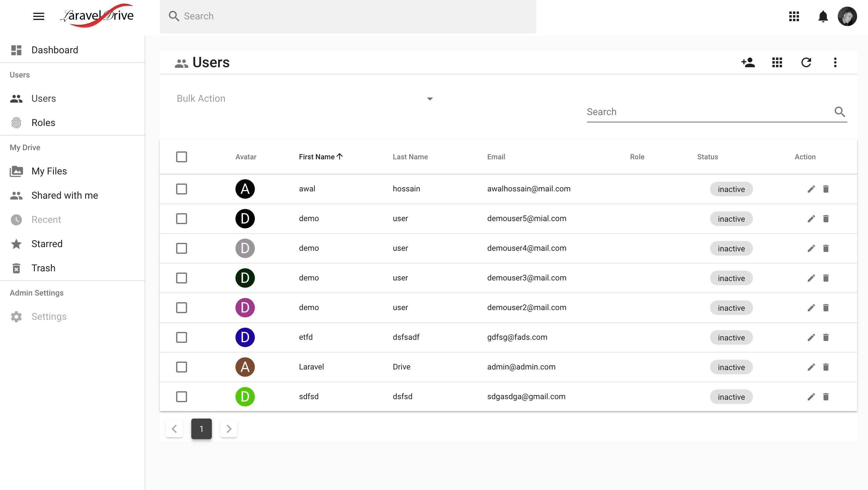The image size is (868, 490).
Task: Tick the demouser4@mail.com row checkbox
Action: click(x=181, y=248)
